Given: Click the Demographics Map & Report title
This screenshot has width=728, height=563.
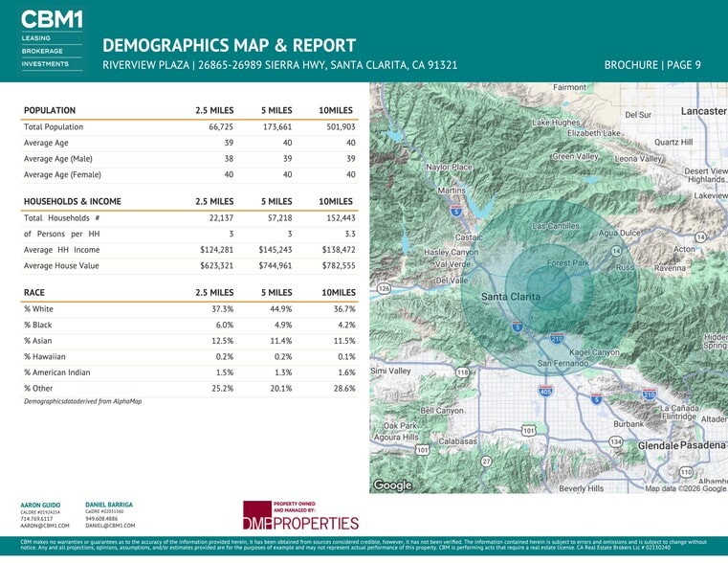Looking at the screenshot, I should [x=229, y=45].
